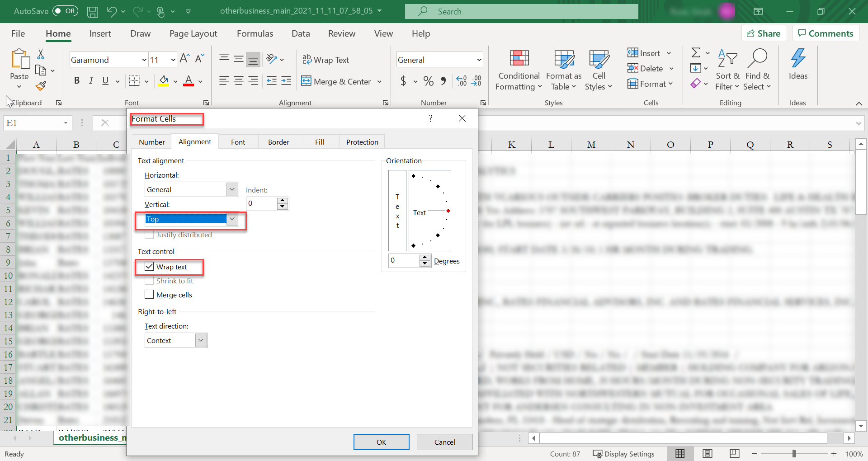Open the Text direction Context dropdown
The width and height of the screenshot is (868, 461).
(201, 340)
